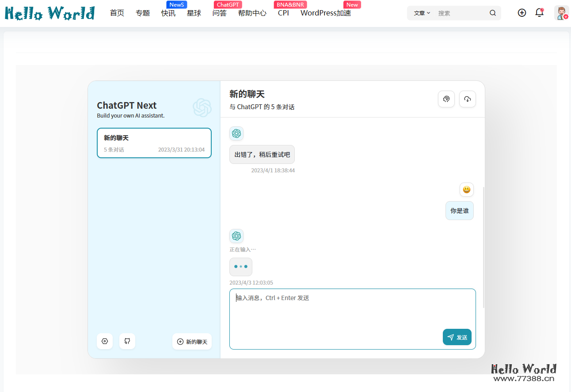Click the 发送 send button
The width and height of the screenshot is (571, 392).
[x=457, y=337]
